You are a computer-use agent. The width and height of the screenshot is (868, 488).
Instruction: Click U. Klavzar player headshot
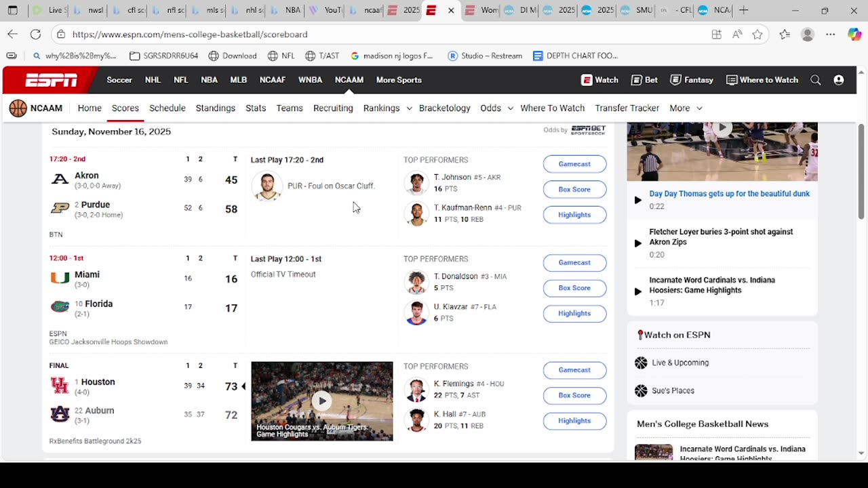pos(416,312)
